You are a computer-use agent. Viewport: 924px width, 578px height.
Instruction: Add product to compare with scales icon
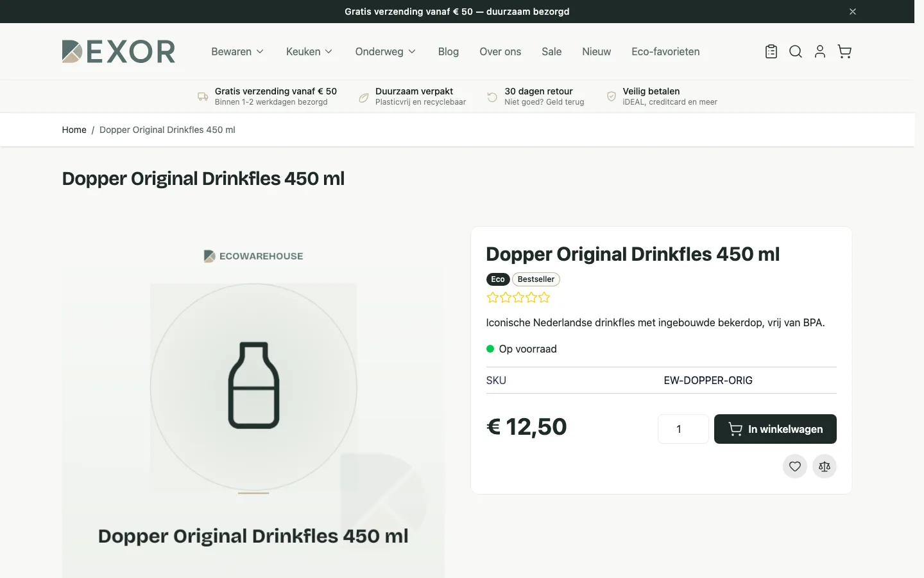(825, 466)
